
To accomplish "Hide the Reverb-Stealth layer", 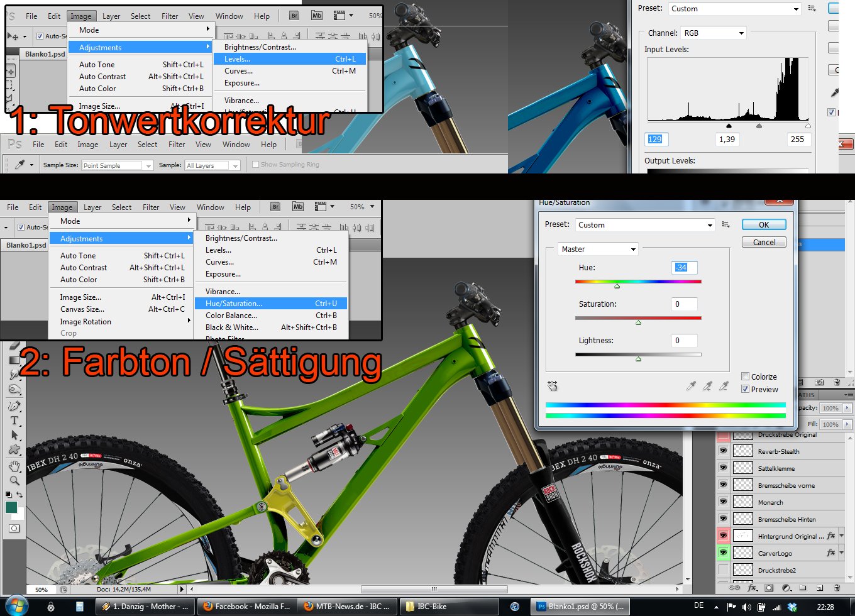I will [x=723, y=451].
